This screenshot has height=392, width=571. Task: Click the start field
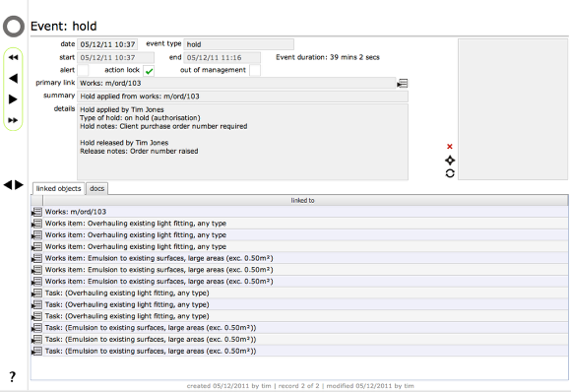[115, 57]
